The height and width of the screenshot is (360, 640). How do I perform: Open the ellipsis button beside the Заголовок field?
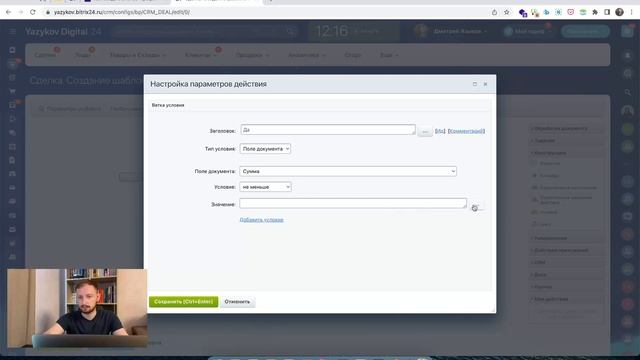click(424, 131)
